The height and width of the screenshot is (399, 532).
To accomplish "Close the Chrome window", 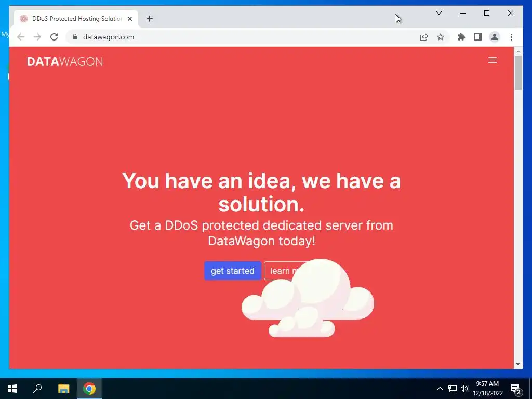I will click(x=510, y=13).
